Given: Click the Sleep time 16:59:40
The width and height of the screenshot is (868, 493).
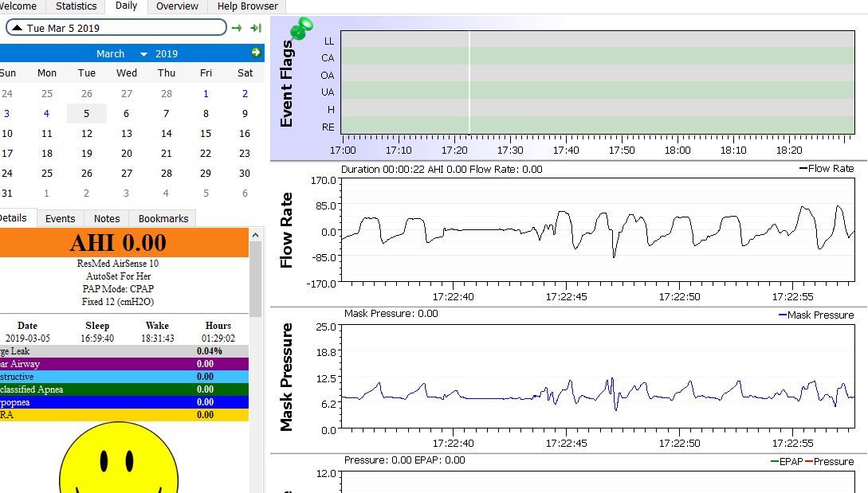Looking at the screenshot, I should click(x=97, y=338).
